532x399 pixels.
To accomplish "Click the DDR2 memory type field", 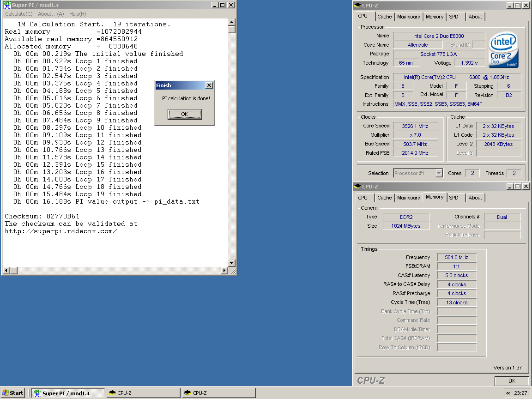I will click(406, 217).
